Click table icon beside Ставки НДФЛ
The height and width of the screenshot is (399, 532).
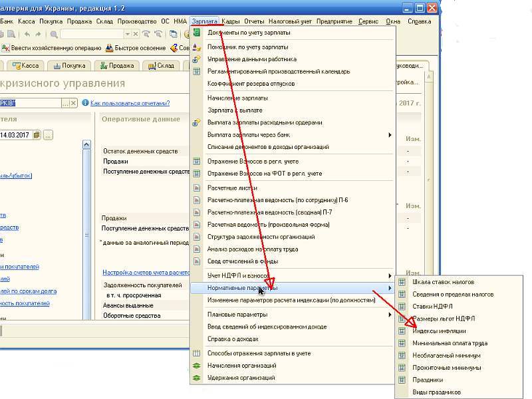pyautogui.click(x=402, y=307)
